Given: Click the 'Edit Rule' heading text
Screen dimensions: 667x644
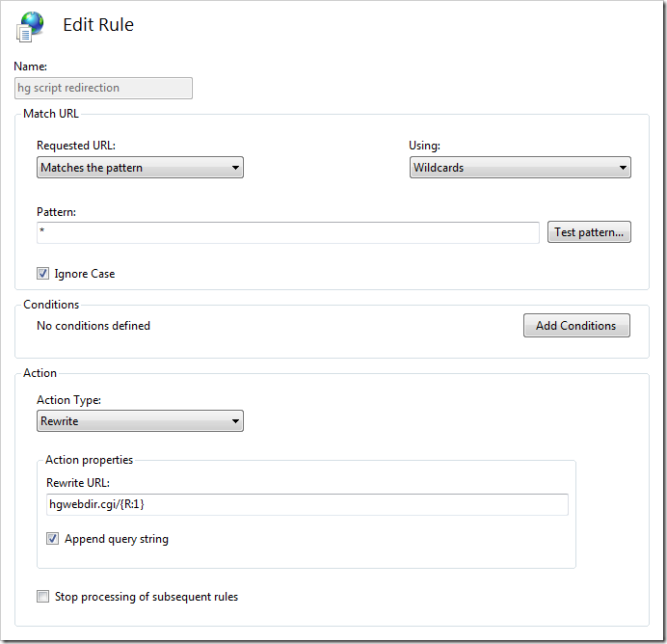Looking at the screenshot, I should (98, 25).
